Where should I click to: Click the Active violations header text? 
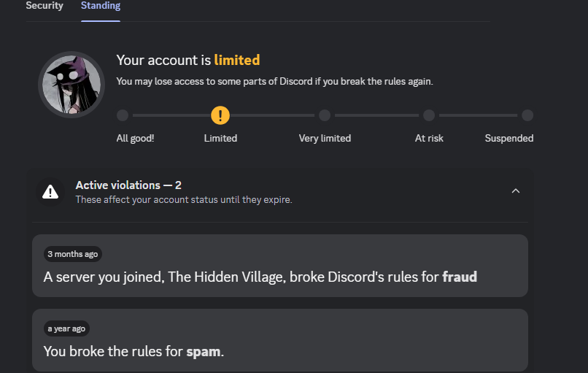[x=128, y=185]
